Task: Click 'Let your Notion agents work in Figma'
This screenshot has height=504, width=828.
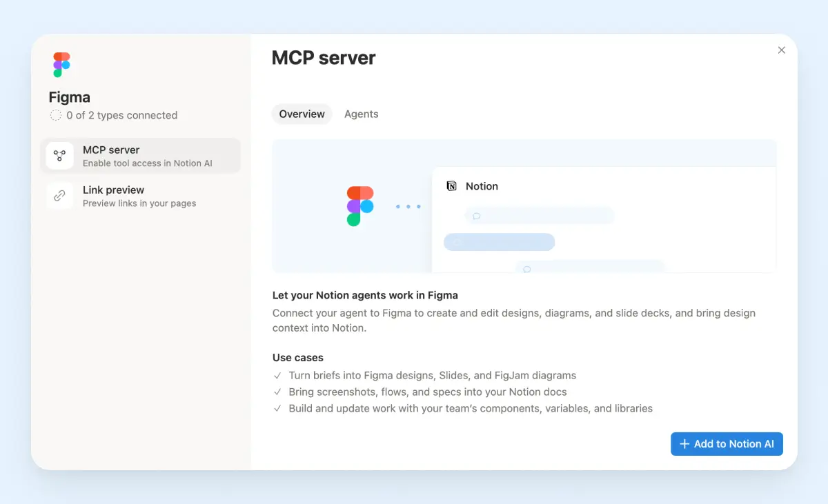Action: [365, 295]
